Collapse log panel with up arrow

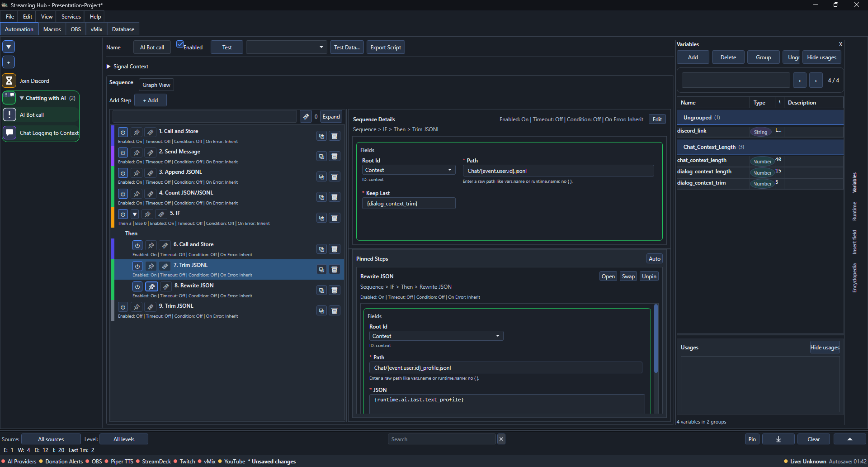point(850,439)
